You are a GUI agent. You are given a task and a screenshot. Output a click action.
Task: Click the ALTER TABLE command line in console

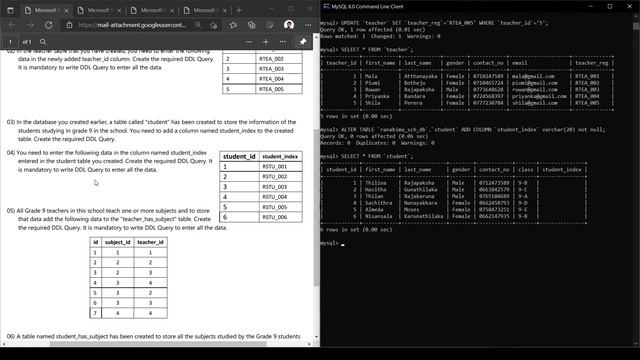(463, 130)
